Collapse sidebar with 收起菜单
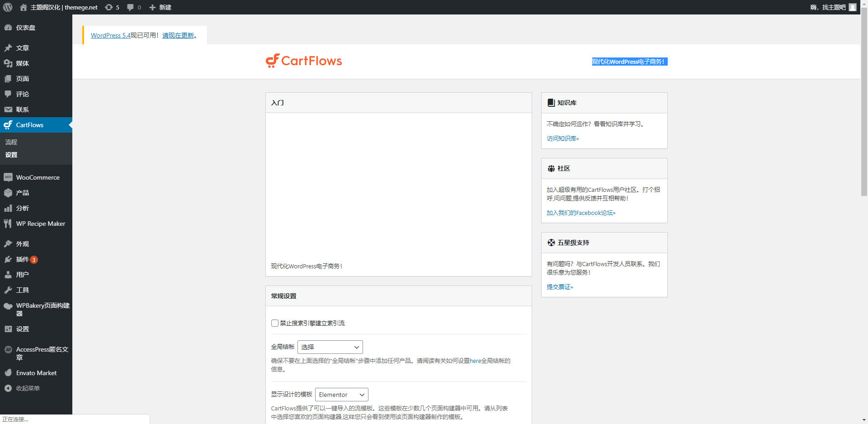The image size is (868, 424). [36, 388]
